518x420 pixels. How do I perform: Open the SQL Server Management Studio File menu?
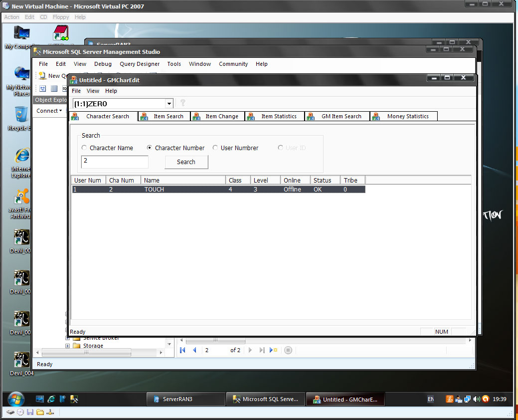coord(43,64)
